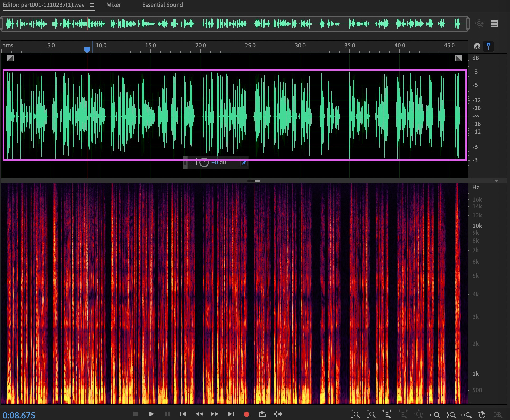Image resolution: width=510 pixels, height=420 pixels.
Task: Click Zoom In Amplitude icon
Action: pos(355,415)
